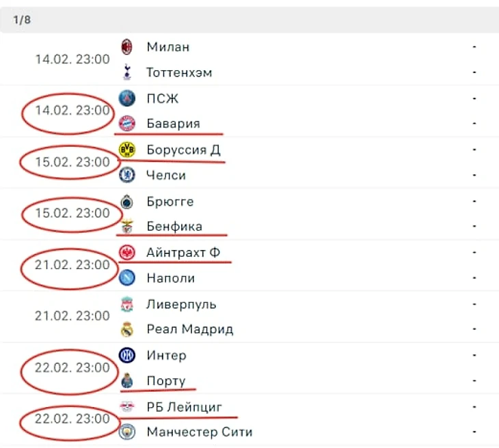Open the Милан vs Тоттенхэм 14.02. 23:00 match time
Image resolution: width=499 pixels, height=448 pixels.
(x=72, y=59)
